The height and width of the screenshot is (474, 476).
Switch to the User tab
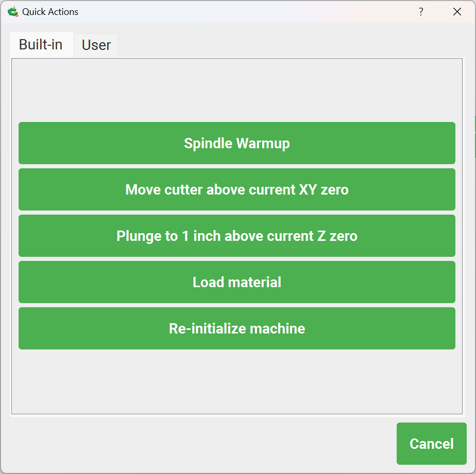(96, 45)
